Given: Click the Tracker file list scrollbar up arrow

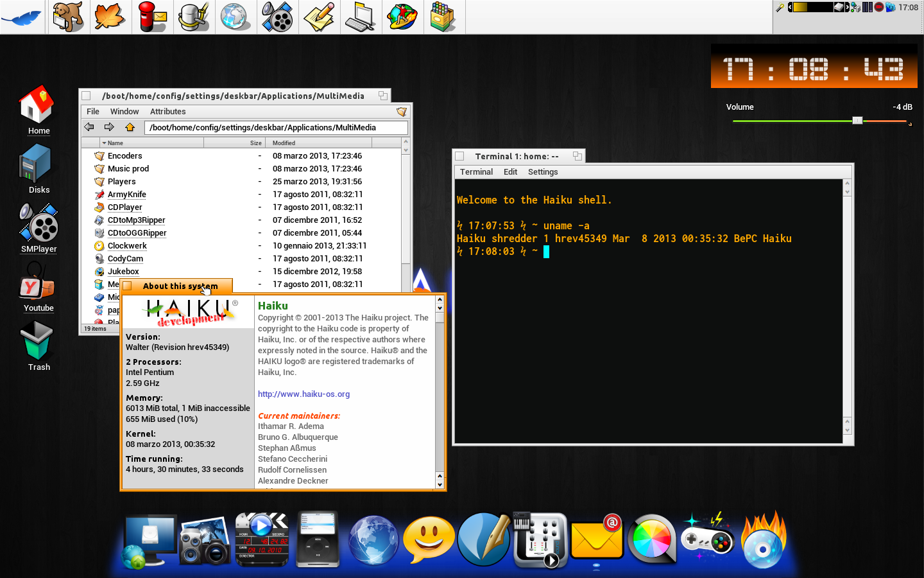Looking at the screenshot, I should (406, 142).
